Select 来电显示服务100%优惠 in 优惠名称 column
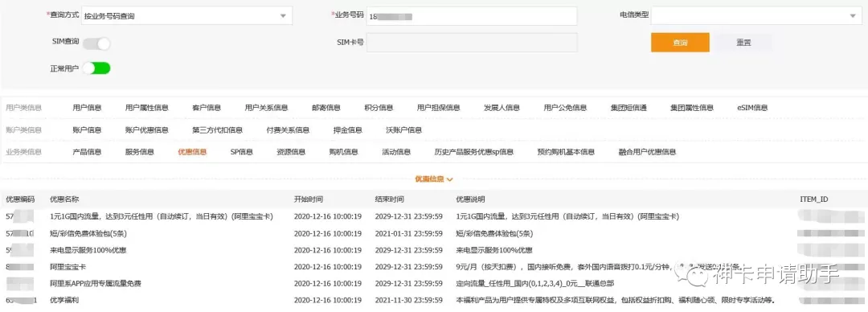This screenshot has height=312, width=868. point(88,250)
